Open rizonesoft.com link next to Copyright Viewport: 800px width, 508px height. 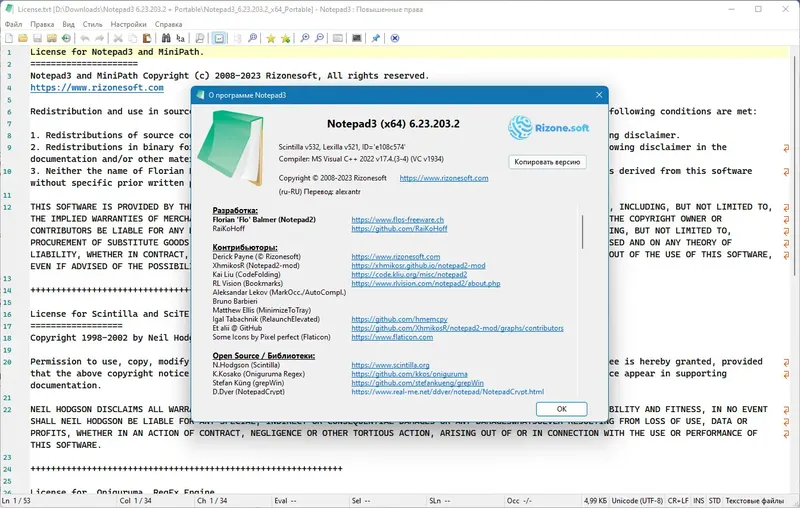[x=444, y=178]
